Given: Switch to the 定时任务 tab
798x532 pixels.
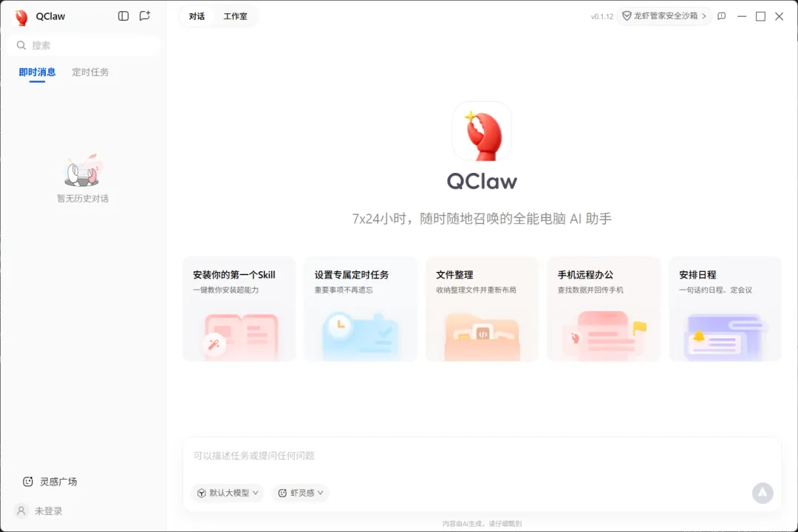Looking at the screenshot, I should click(90, 72).
